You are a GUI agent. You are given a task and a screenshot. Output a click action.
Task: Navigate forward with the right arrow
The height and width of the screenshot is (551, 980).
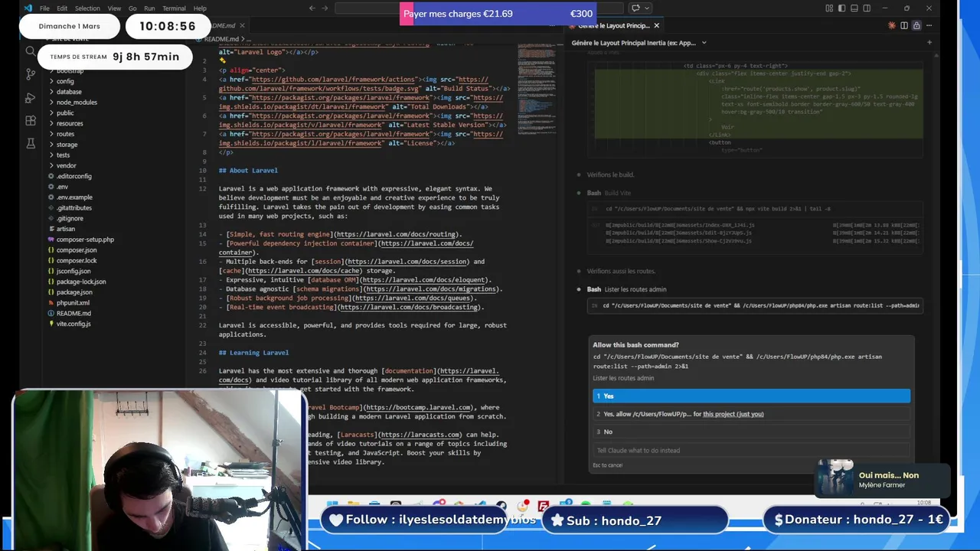coord(325,8)
